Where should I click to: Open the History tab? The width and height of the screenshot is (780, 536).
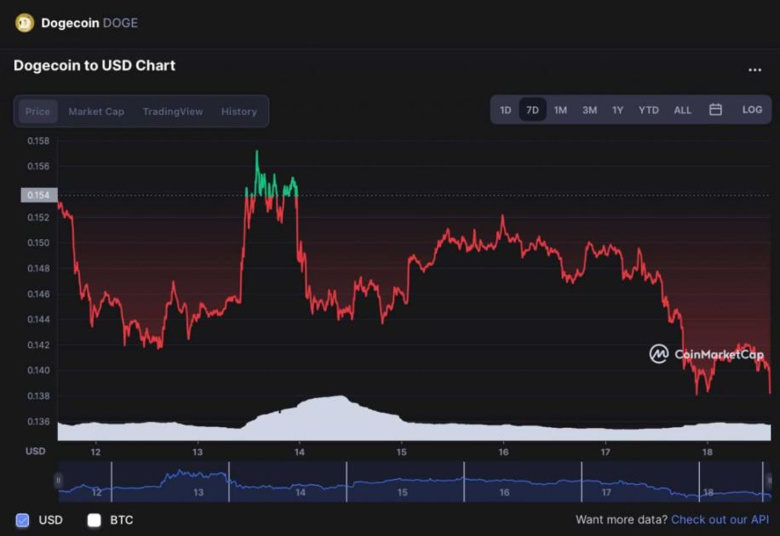coord(239,111)
